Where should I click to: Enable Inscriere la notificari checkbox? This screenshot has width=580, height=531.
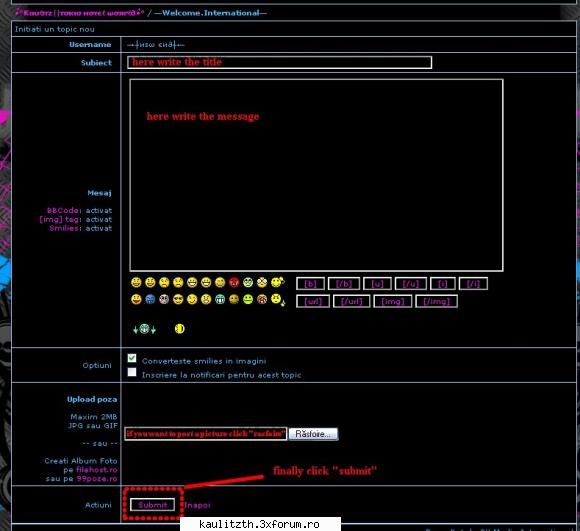pyautogui.click(x=132, y=372)
